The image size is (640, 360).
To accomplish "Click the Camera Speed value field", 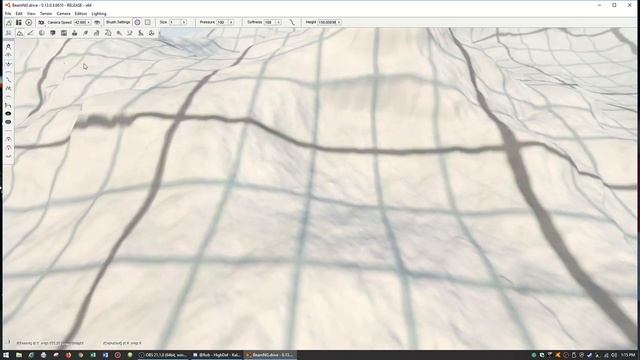I will coord(80,22).
